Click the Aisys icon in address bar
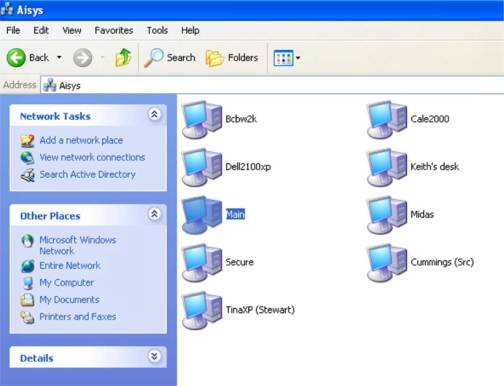Image resolution: width=504 pixels, height=386 pixels. point(50,85)
